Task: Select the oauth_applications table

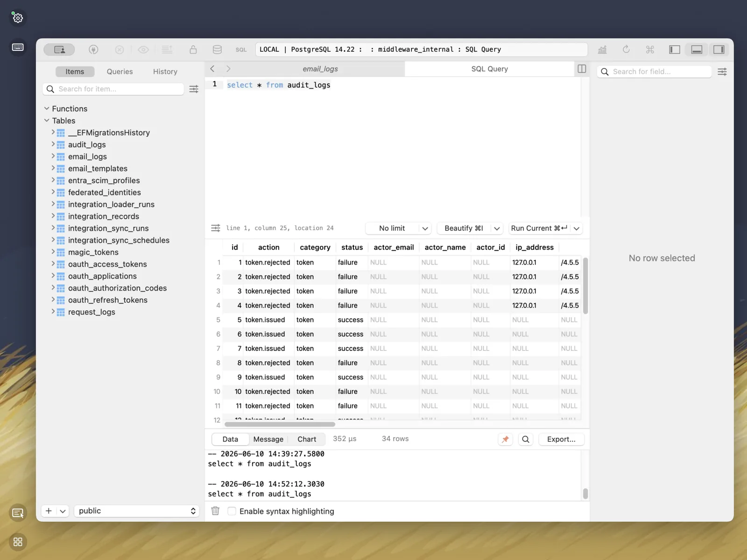Action: [102, 276]
